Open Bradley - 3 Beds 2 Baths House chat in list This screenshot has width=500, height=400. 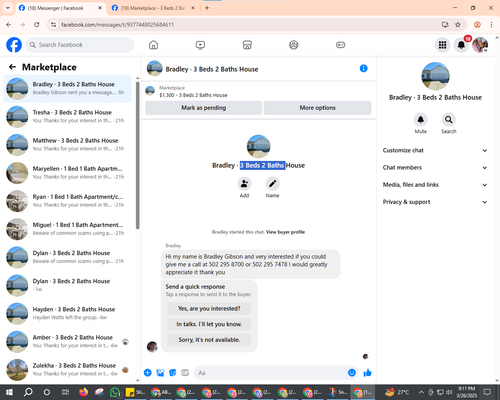tap(67, 89)
